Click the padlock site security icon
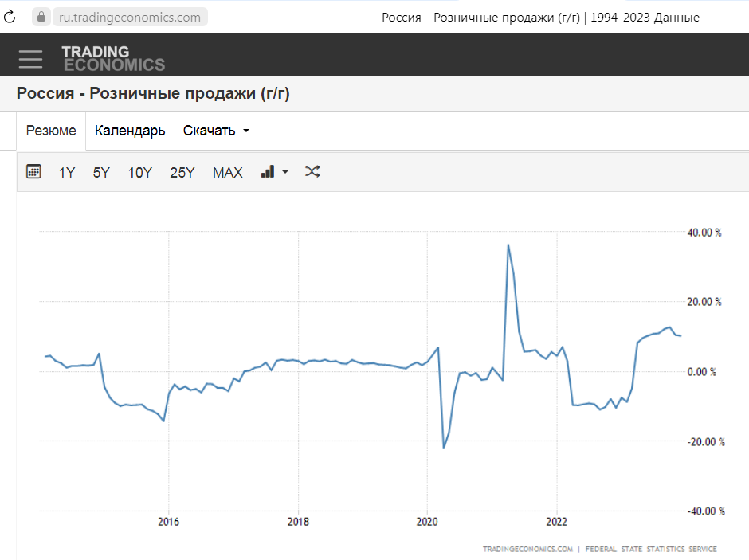 pos(41,18)
